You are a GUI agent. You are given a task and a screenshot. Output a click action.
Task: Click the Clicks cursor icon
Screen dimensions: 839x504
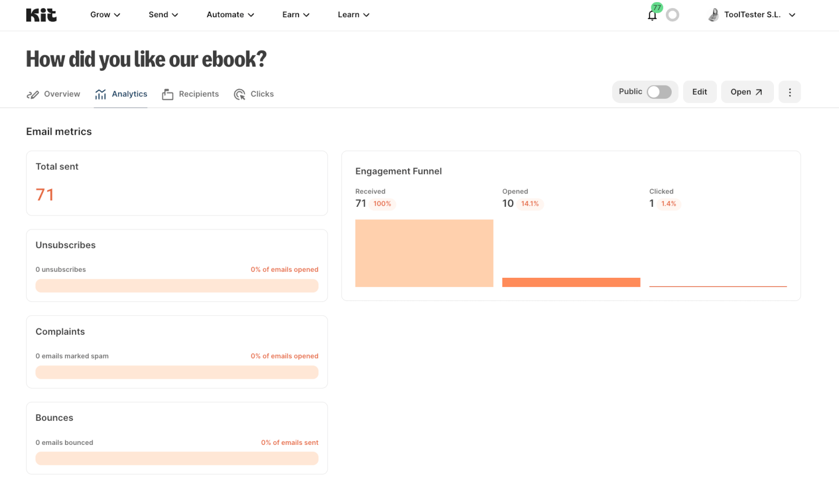click(239, 95)
